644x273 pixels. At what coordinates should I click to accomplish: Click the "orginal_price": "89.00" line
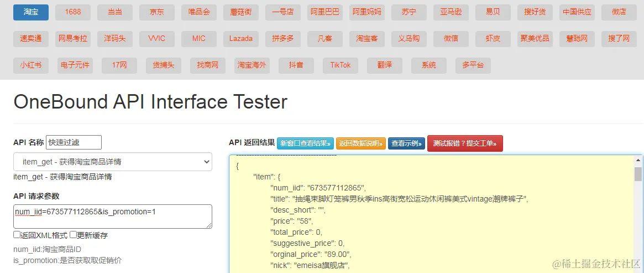pyautogui.click(x=311, y=254)
